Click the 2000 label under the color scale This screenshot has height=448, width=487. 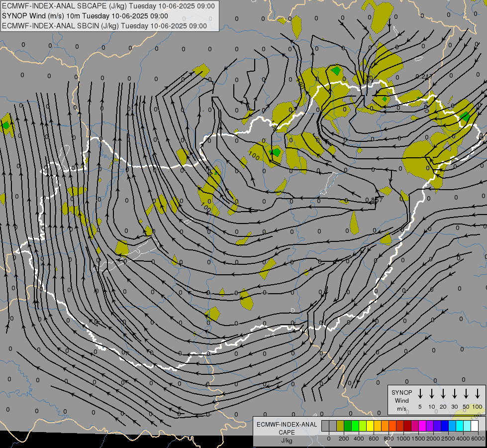click(433, 439)
